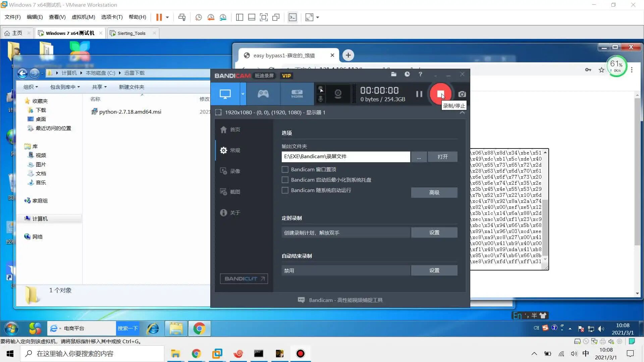
Task: Click 新建文件夹 in Explorer toolbar
Action: pyautogui.click(x=131, y=87)
